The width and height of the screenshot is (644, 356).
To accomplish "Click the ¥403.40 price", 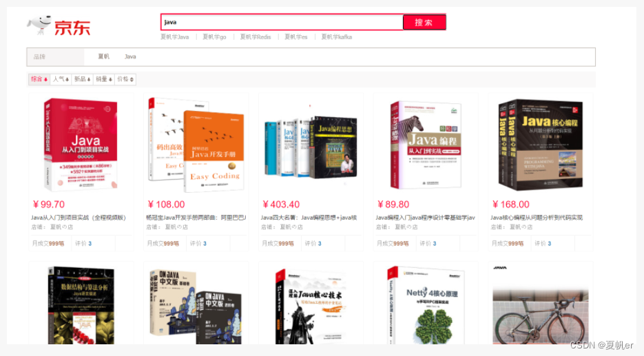I will click(281, 205).
